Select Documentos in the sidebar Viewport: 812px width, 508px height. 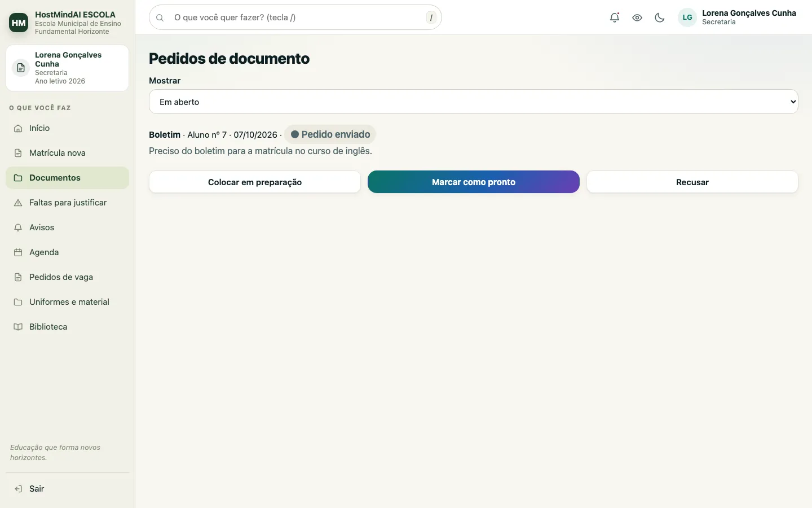point(67,178)
